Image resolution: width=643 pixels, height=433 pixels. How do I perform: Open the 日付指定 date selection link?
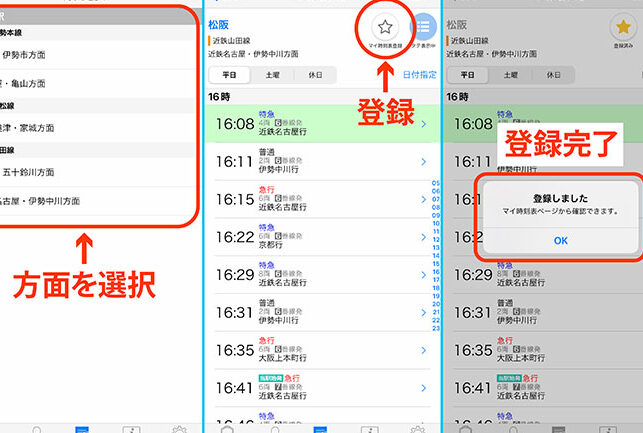(x=420, y=75)
